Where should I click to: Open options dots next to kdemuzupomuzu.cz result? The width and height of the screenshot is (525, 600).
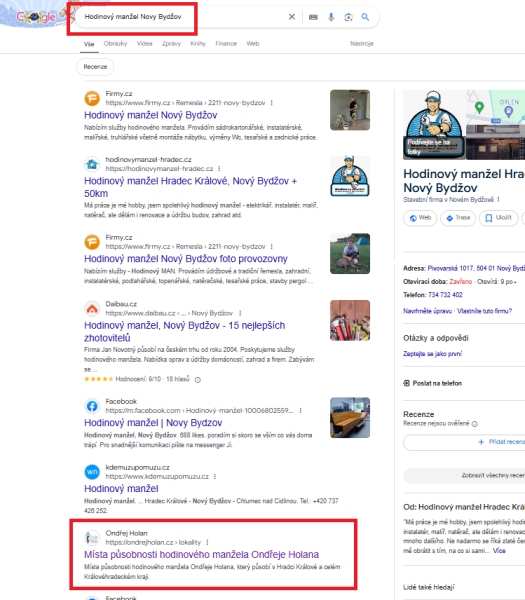(x=215, y=476)
